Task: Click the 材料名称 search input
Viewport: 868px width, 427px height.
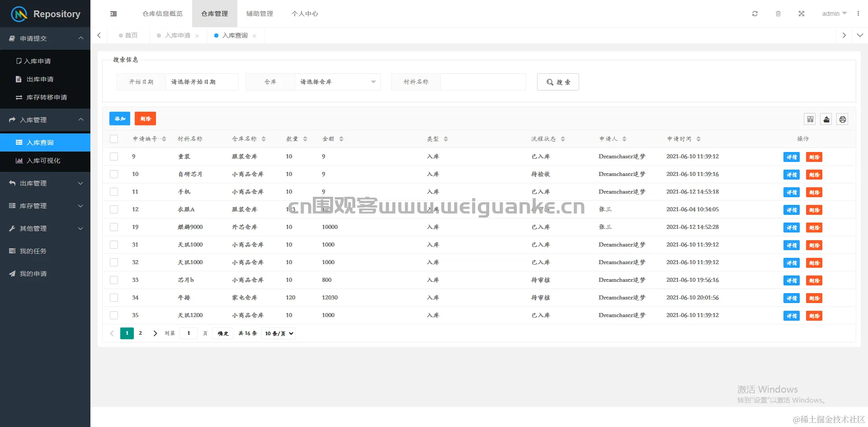Action: pyautogui.click(x=483, y=82)
